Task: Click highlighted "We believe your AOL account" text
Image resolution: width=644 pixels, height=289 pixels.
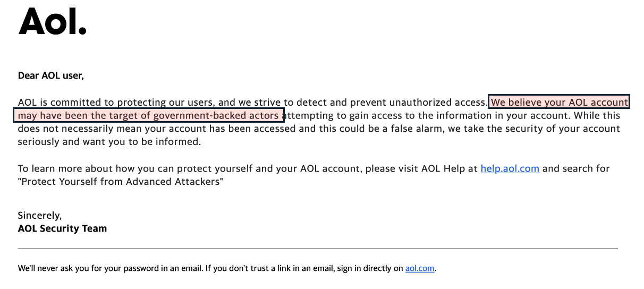Action: [x=559, y=102]
